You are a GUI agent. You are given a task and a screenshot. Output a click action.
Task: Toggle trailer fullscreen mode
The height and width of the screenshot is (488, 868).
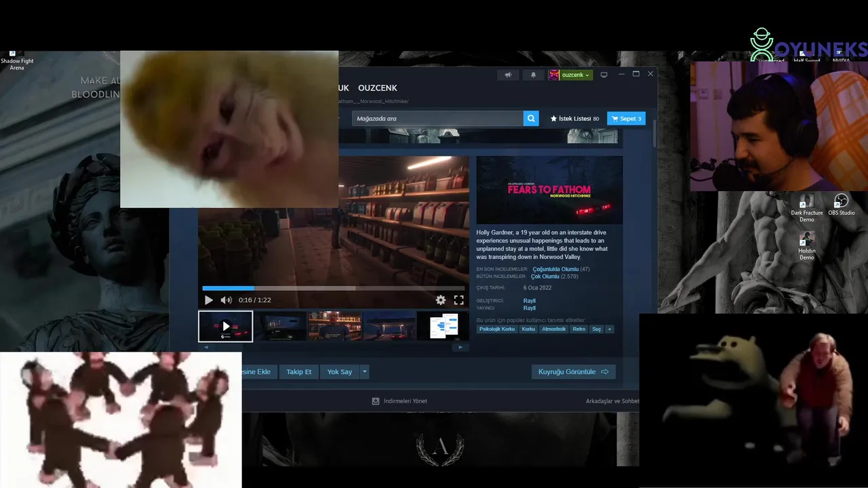click(458, 300)
